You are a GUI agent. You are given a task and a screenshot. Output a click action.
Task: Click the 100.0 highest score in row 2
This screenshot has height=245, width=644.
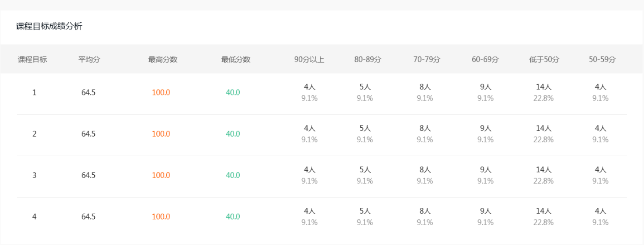161,134
